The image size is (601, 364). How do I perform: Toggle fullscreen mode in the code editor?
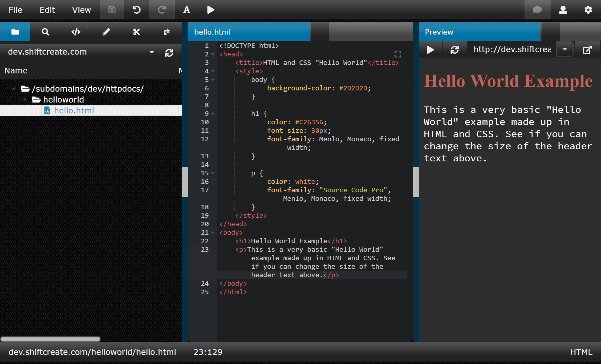(x=398, y=55)
